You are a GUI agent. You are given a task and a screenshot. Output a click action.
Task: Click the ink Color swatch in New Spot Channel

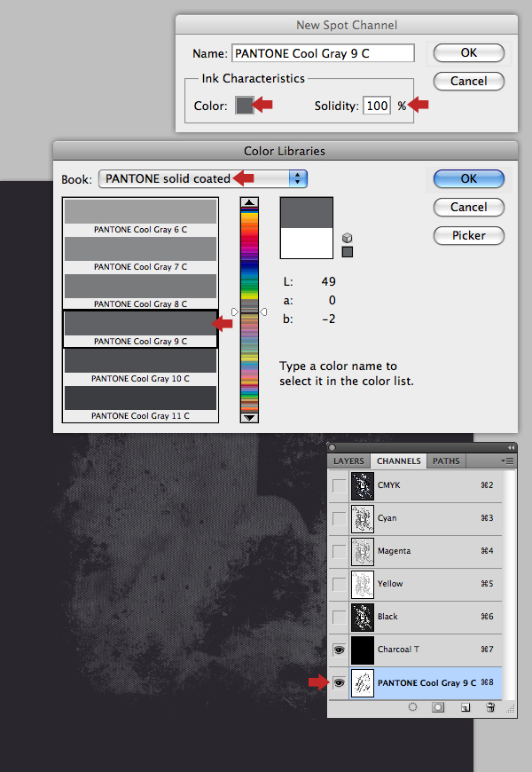[245, 106]
